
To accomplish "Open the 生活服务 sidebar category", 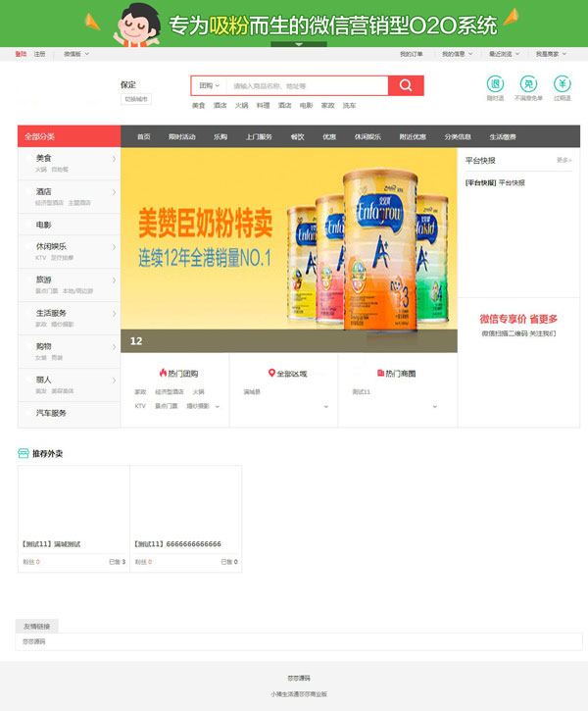I will tap(51, 313).
